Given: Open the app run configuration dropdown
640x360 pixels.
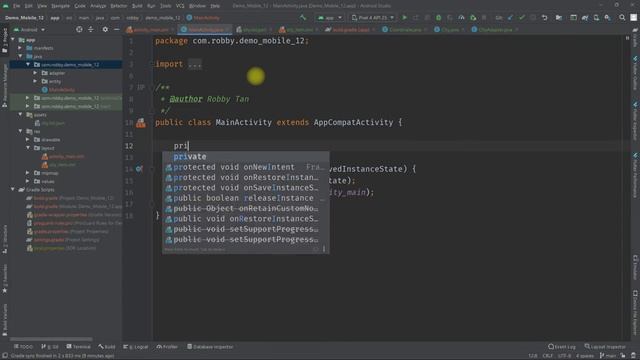Looking at the screenshot, I should click(x=329, y=18).
